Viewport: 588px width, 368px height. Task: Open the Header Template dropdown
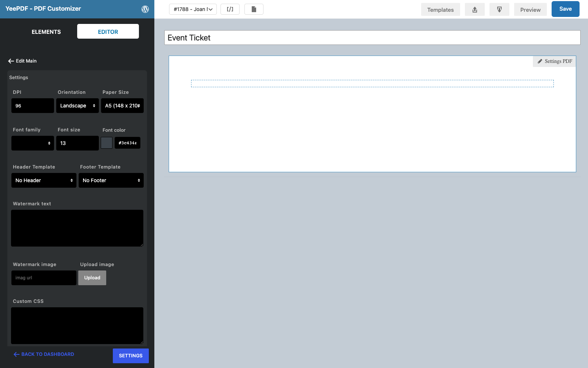point(44,180)
